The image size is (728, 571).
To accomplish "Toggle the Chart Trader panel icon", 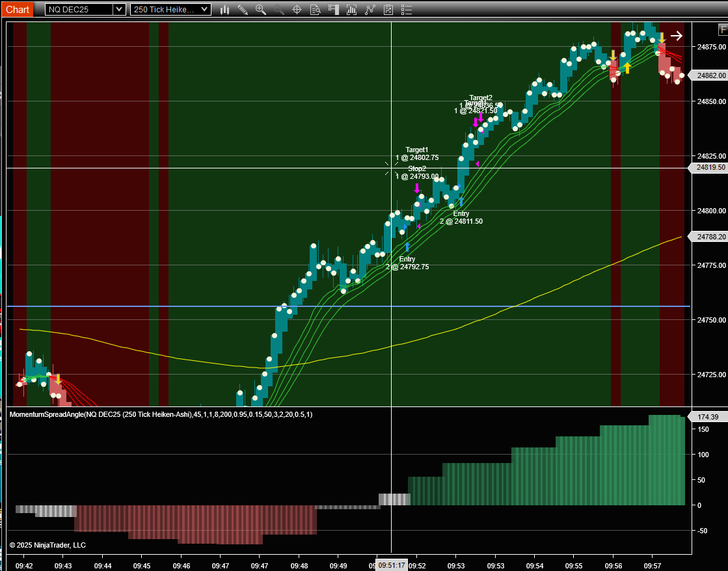I will coord(334,10).
